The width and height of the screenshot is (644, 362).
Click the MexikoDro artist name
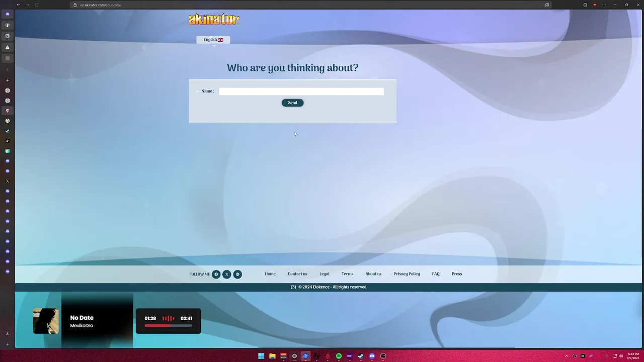pos(82,326)
